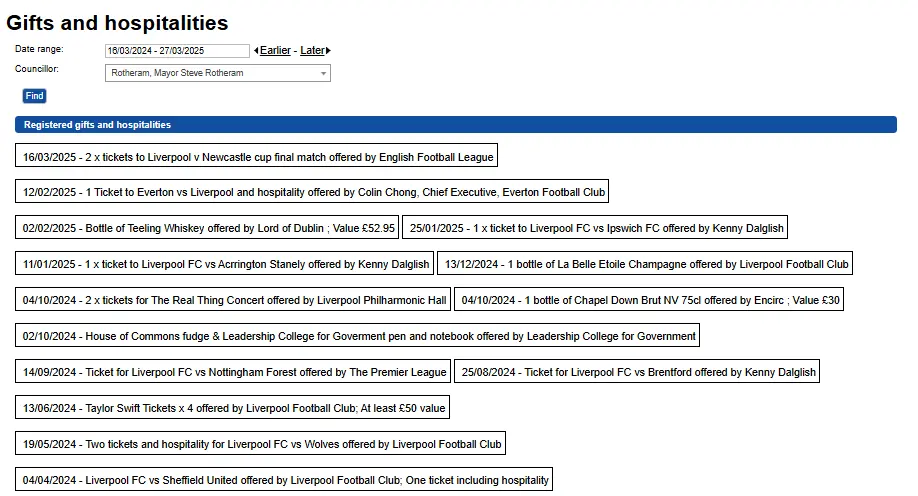Select The Real Thing Concert tickets entry
918x496 pixels.
coord(234,300)
